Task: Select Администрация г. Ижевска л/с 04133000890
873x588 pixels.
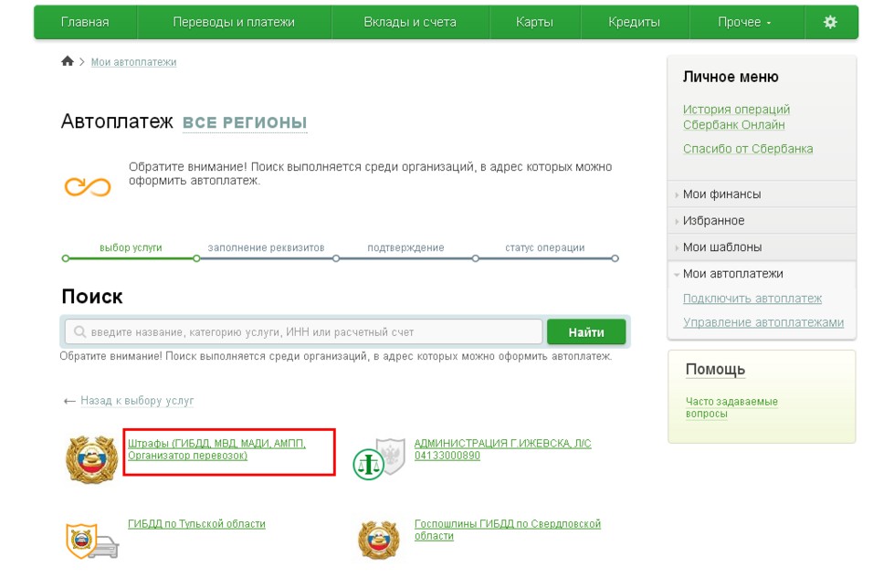Action: pyautogui.click(x=503, y=449)
